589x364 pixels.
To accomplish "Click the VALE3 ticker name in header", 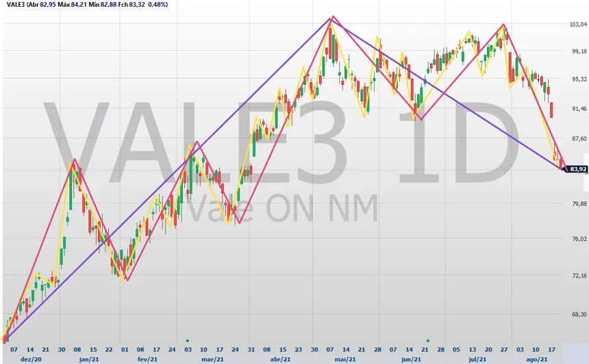I will point(14,5).
